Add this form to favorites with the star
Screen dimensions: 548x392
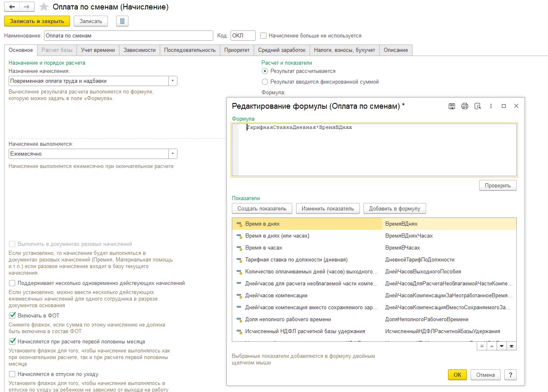coord(44,7)
